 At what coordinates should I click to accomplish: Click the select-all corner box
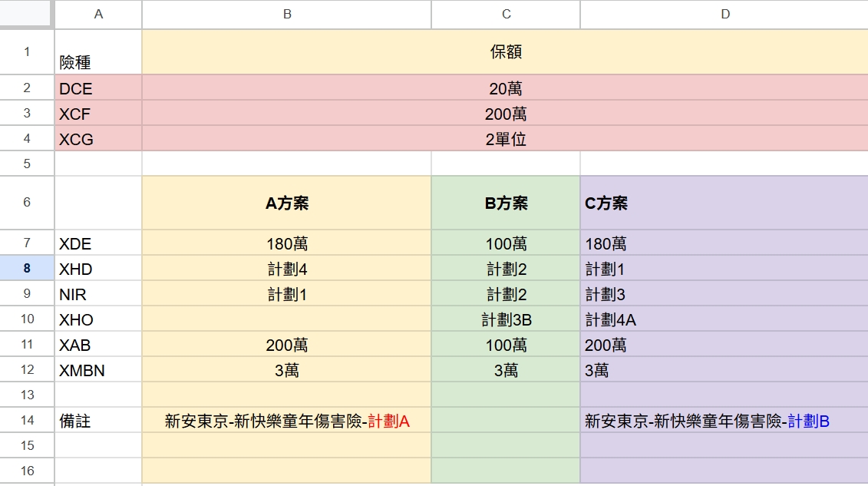click(27, 14)
